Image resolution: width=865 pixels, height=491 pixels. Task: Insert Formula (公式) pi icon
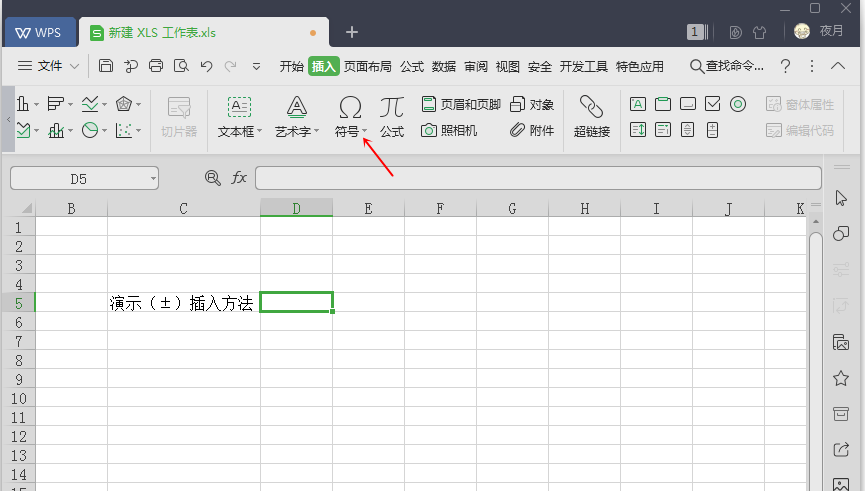tap(392, 108)
